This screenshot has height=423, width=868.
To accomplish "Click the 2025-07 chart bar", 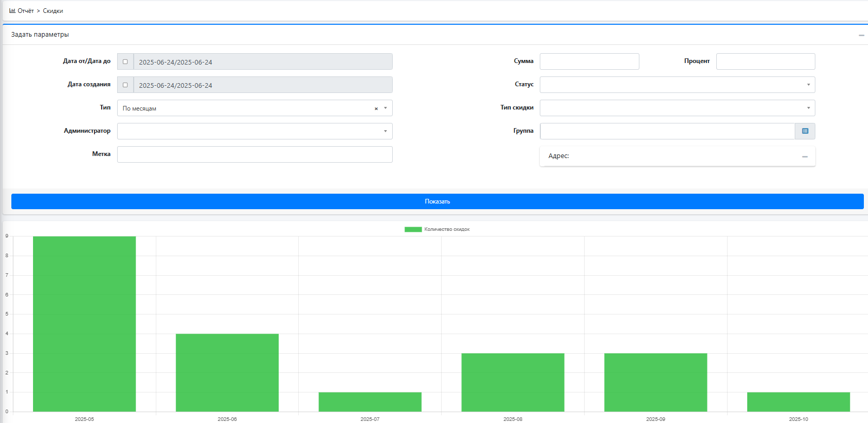I will tap(370, 402).
